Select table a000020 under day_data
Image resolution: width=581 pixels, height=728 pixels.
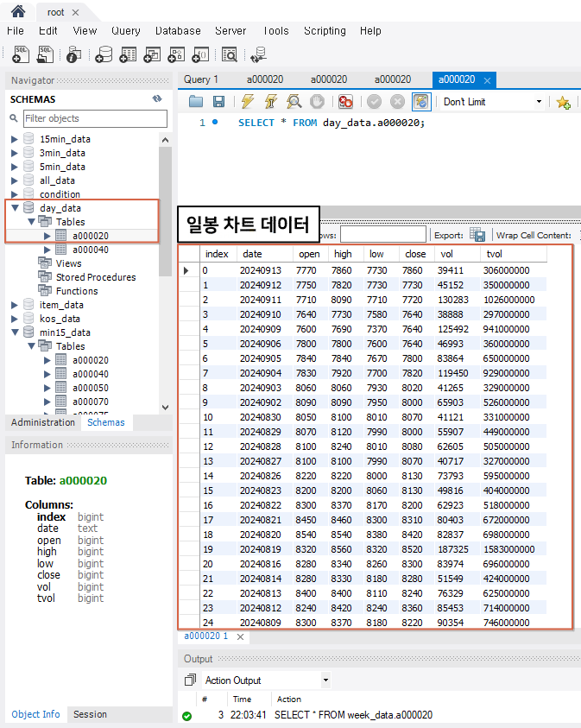pos(90,236)
